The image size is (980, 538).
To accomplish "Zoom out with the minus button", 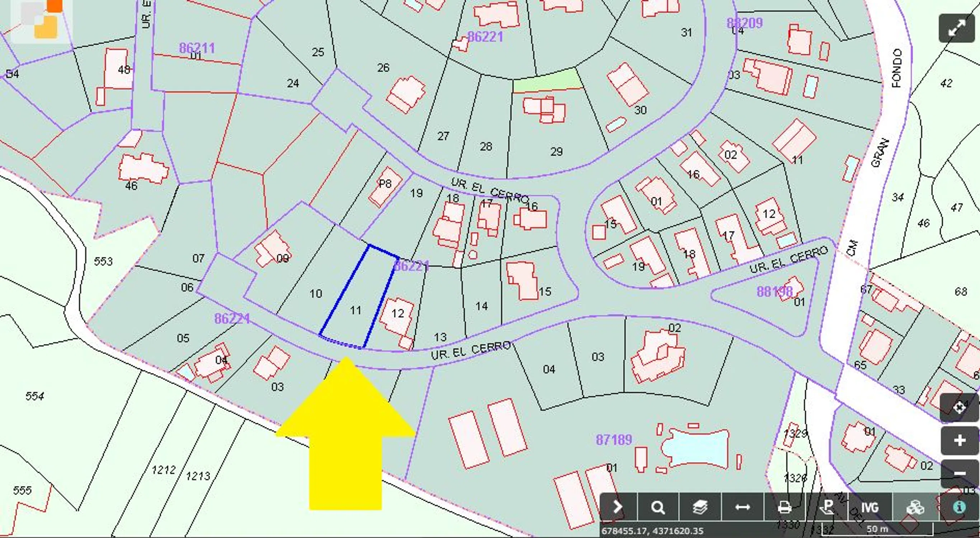I will tap(959, 473).
